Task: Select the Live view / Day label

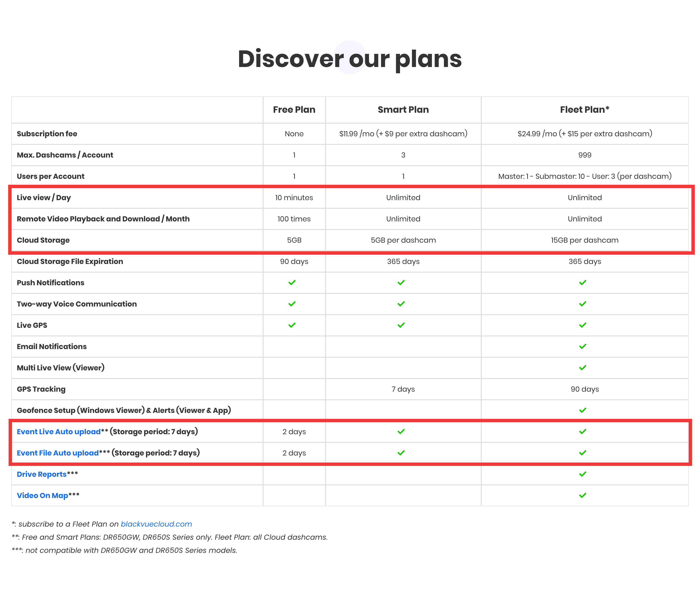Action: click(44, 198)
